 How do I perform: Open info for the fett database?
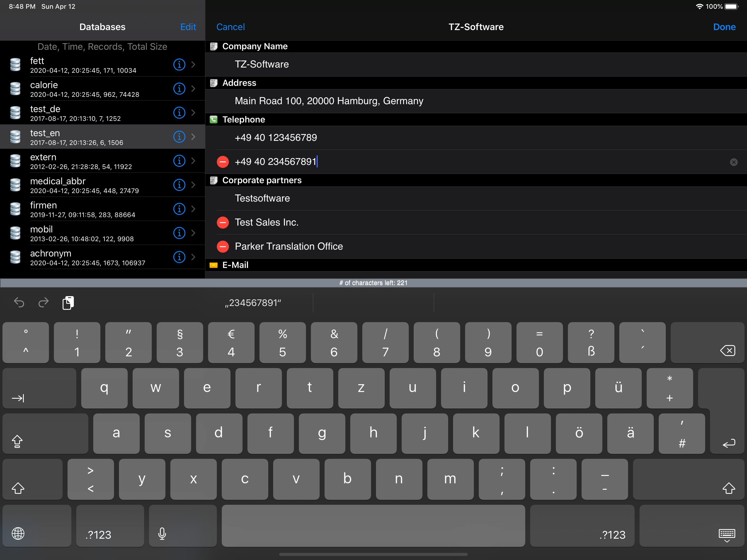point(179,65)
